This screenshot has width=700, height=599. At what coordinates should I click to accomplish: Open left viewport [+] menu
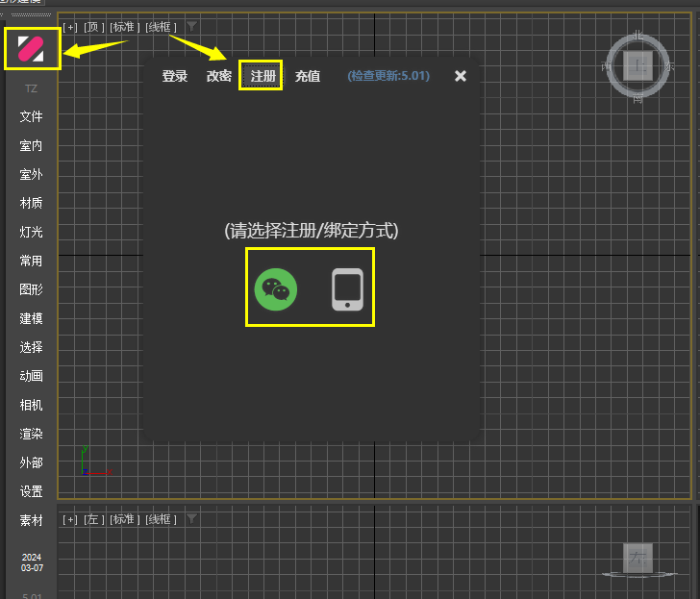(70, 519)
